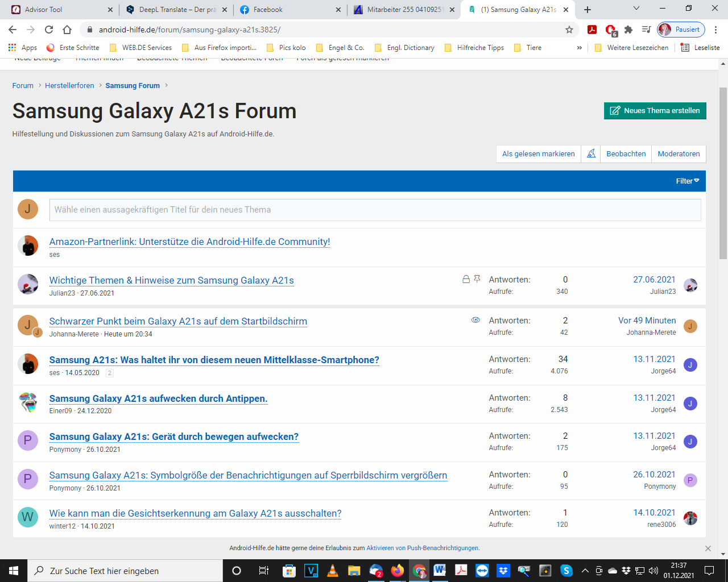
Task: Open the Engl. Dictionary bookmark folder
Action: tap(404, 48)
